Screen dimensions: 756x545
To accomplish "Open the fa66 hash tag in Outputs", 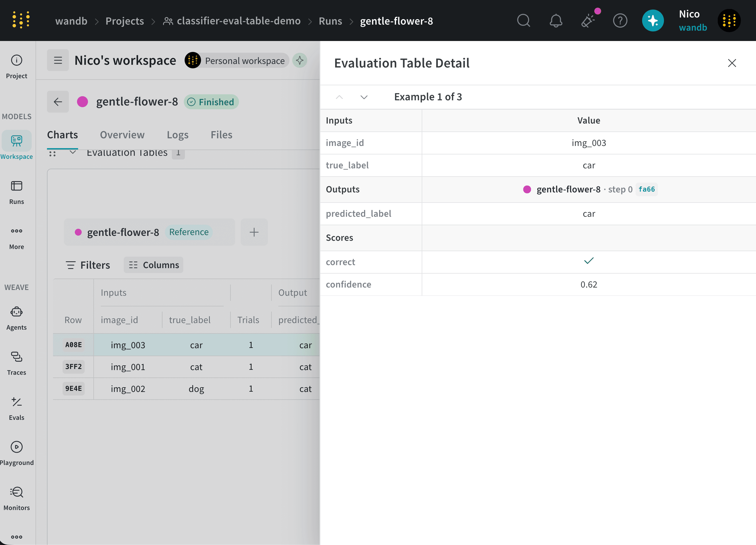I will pos(647,189).
